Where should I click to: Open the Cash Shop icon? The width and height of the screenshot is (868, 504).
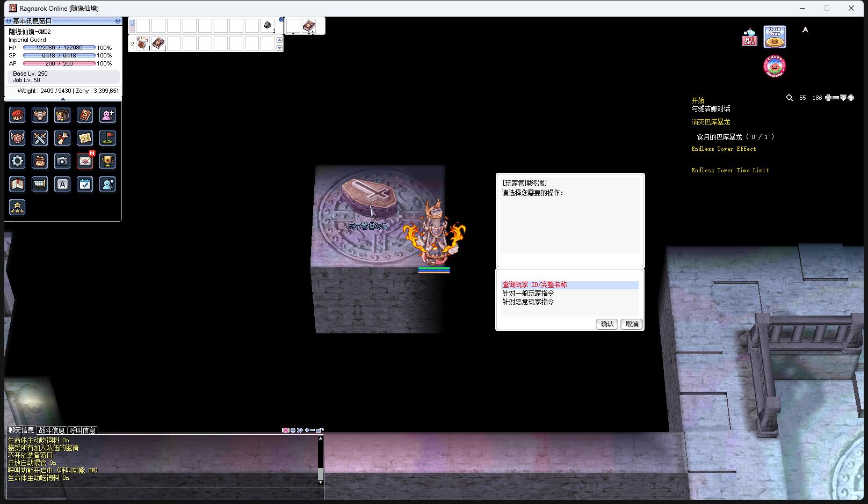[775, 37]
